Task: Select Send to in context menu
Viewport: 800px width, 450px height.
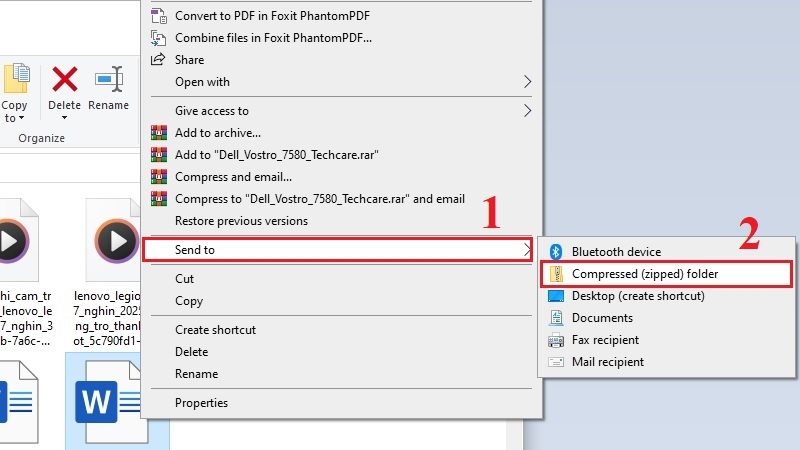Action: [x=338, y=249]
